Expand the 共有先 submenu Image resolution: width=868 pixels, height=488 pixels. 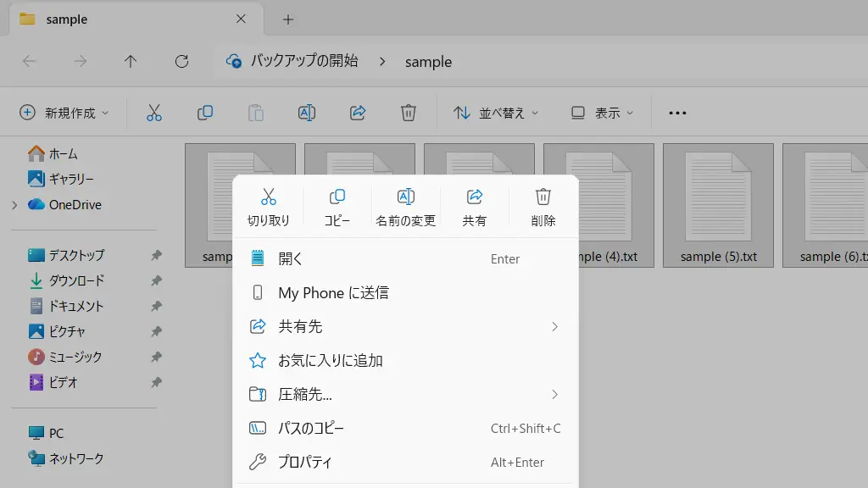pyautogui.click(x=405, y=327)
